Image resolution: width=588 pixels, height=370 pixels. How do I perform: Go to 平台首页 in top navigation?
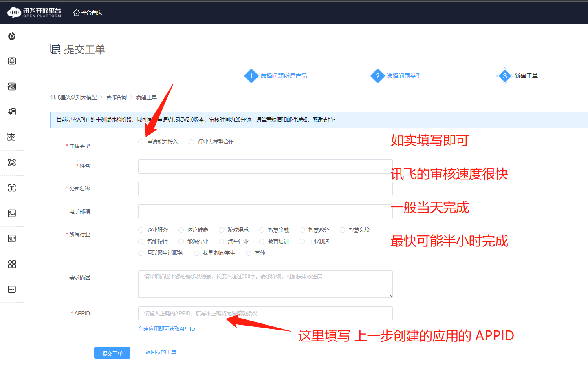[x=92, y=12]
